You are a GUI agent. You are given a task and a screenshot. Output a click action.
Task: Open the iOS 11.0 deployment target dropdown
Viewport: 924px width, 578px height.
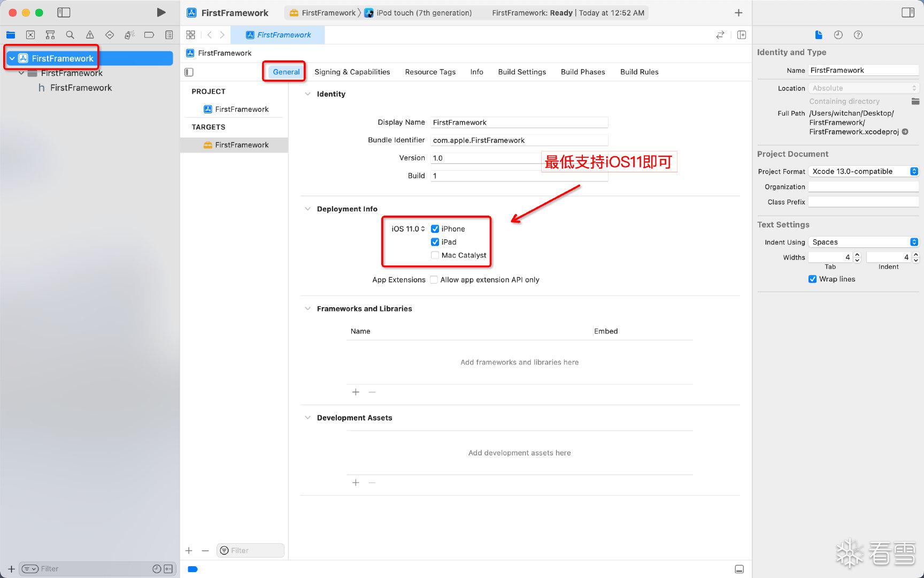[x=408, y=229]
